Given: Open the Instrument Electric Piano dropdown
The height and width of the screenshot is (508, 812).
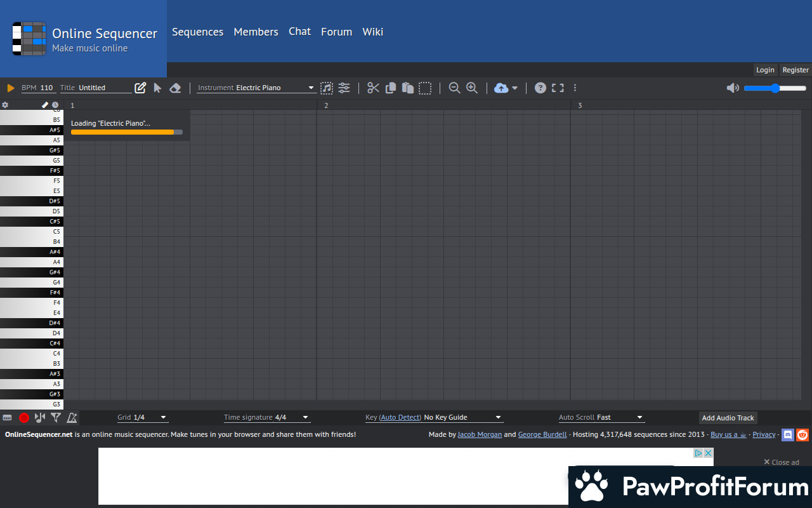Looking at the screenshot, I should [x=256, y=88].
